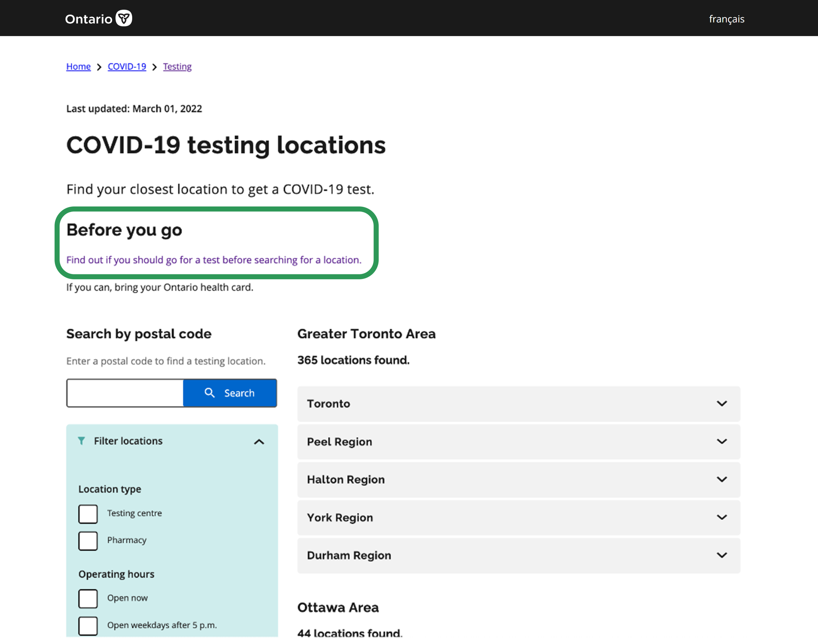This screenshot has width=818, height=644.
Task: Switch language to français
Action: tap(726, 19)
